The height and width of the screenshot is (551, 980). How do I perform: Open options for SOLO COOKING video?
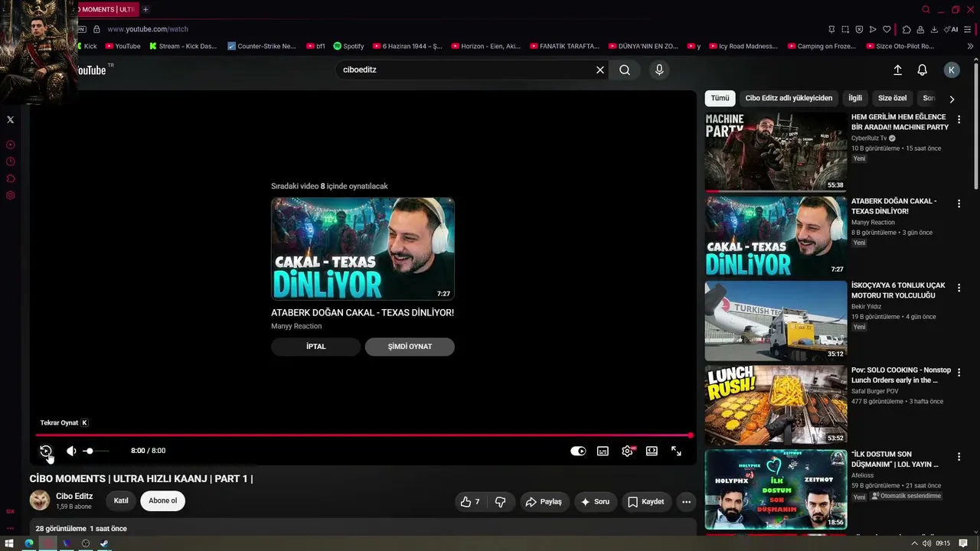pos(959,373)
